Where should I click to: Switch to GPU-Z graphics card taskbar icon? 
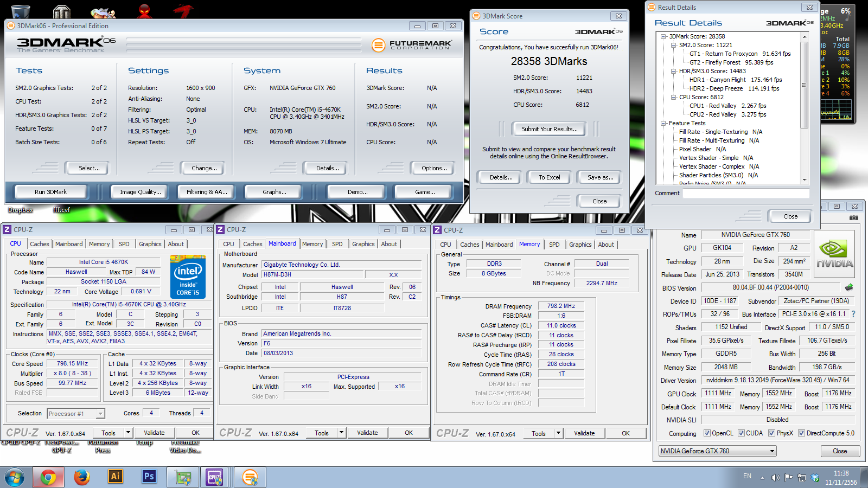183,477
